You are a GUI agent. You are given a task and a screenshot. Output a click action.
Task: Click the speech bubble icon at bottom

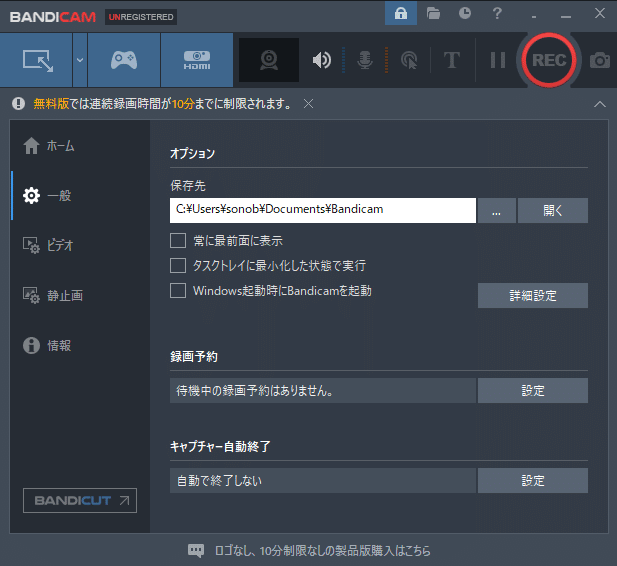pos(196,550)
